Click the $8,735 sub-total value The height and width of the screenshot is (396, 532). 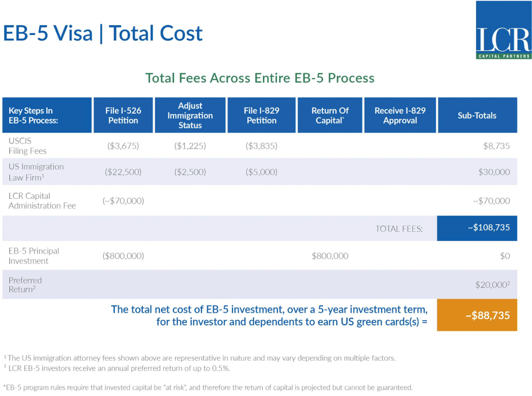tap(497, 146)
